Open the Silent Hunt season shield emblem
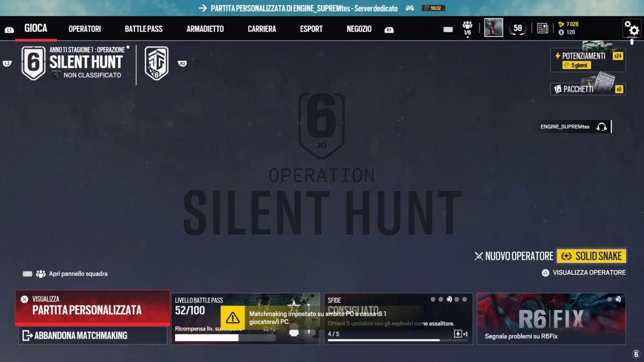 click(x=34, y=63)
